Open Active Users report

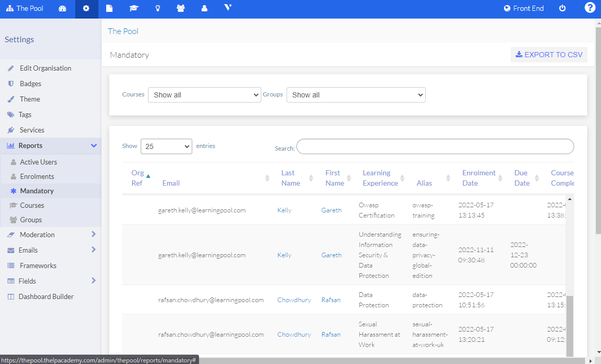click(38, 162)
